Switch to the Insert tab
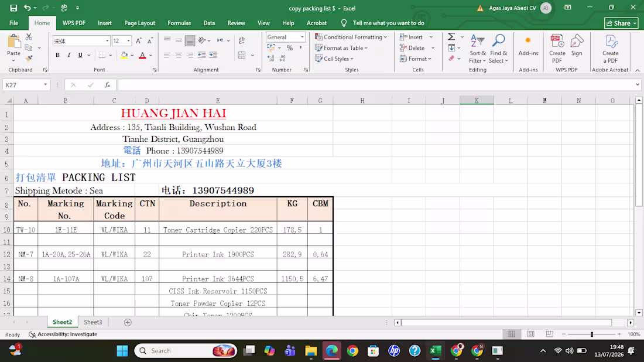This screenshot has height=362, width=644. [x=105, y=23]
